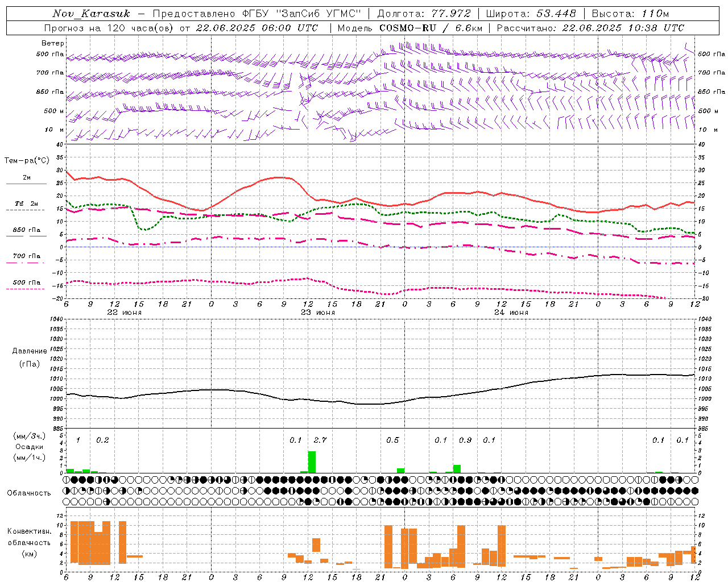Click the '(гПа)' pressure unit label
This screenshot has height=582, width=728.
(x=30, y=364)
